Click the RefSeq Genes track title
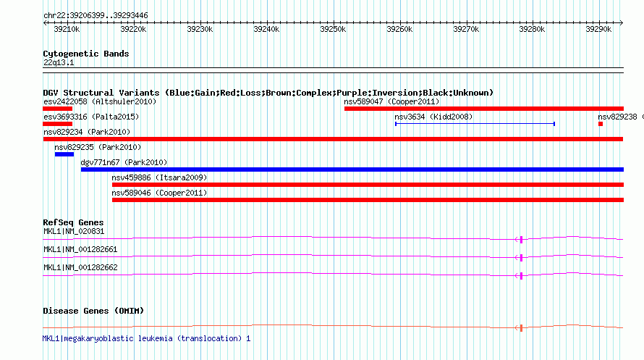644x360 pixels. (73, 222)
